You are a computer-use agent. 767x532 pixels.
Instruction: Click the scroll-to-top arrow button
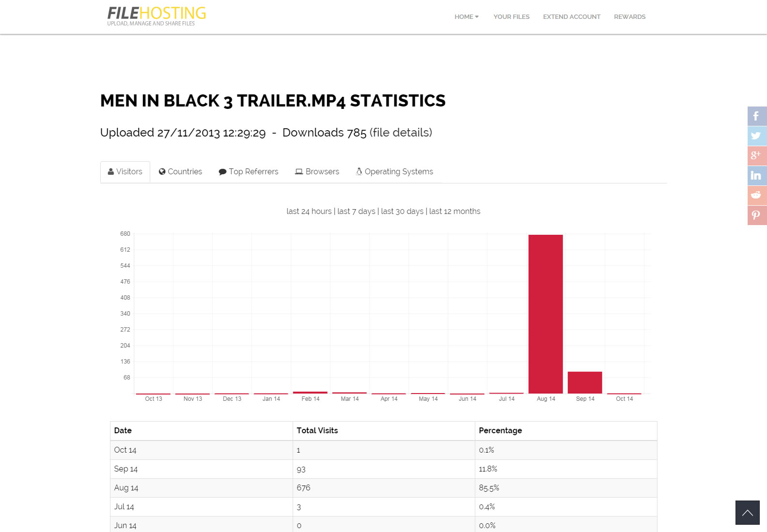pyautogui.click(x=748, y=513)
